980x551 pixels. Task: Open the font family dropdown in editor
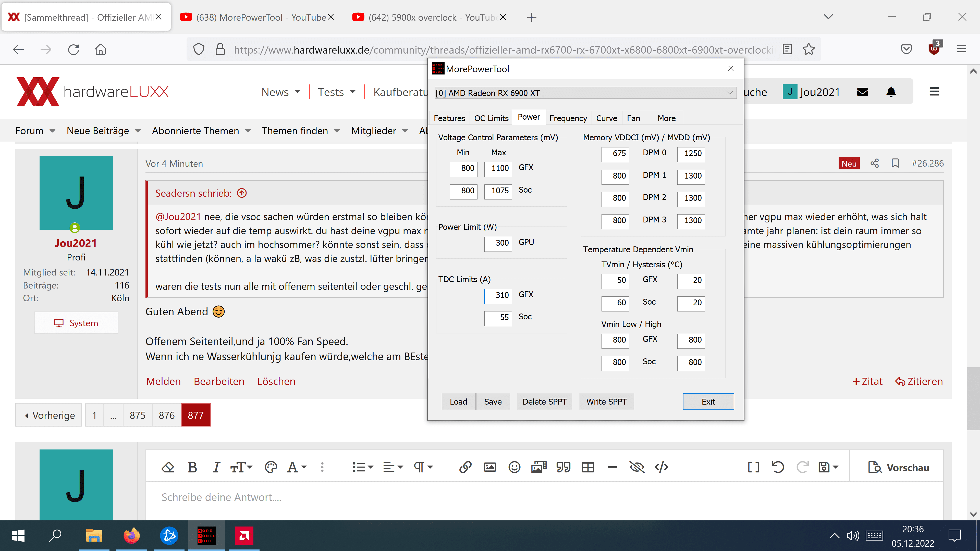tap(297, 467)
